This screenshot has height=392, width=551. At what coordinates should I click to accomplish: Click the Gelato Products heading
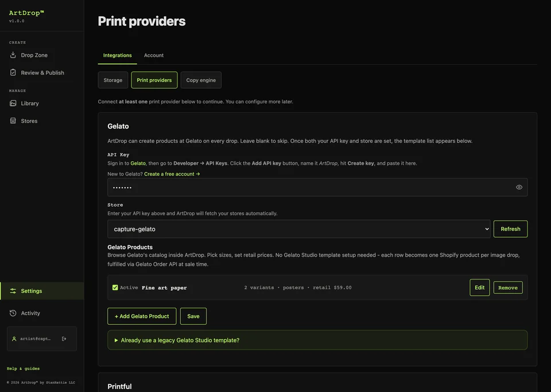point(130,247)
